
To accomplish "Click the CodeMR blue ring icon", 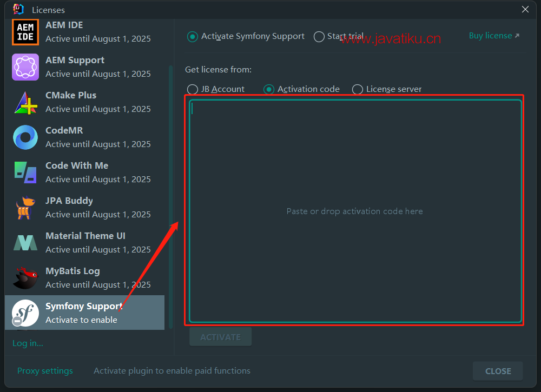I will click(25, 137).
